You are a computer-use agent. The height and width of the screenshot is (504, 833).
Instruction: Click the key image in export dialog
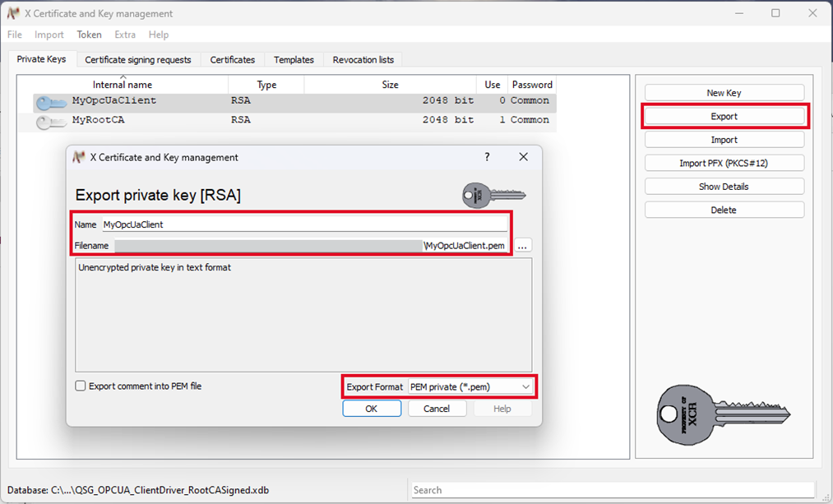coord(493,196)
